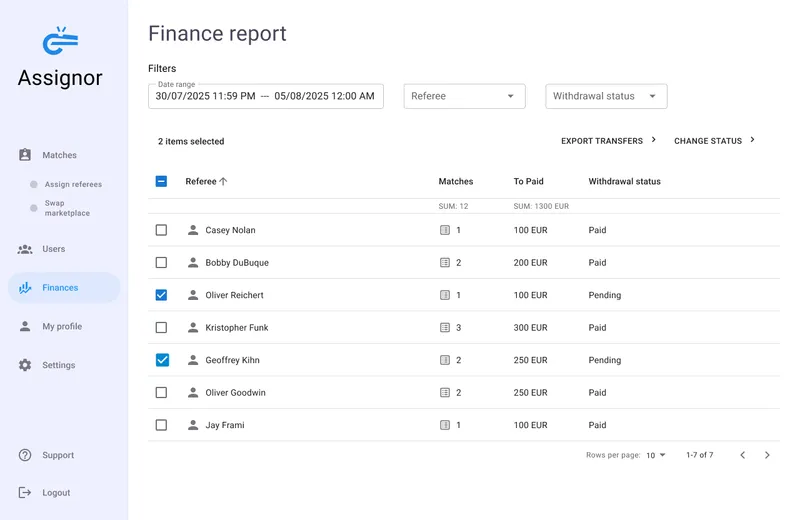
Task: Uncheck the box for Geoffrey Kihn
Action: click(162, 360)
